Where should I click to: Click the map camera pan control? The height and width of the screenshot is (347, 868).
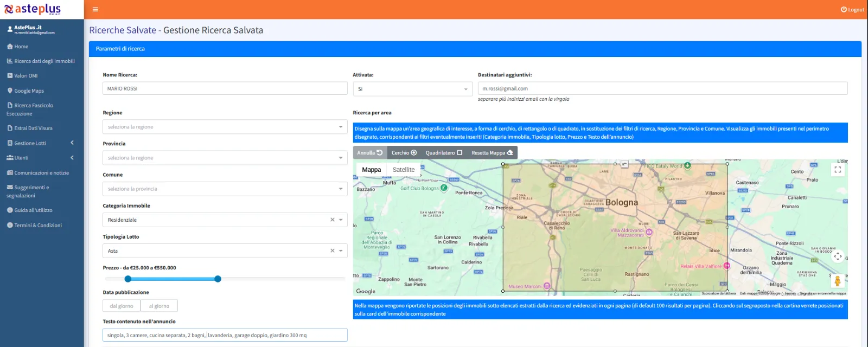click(838, 256)
